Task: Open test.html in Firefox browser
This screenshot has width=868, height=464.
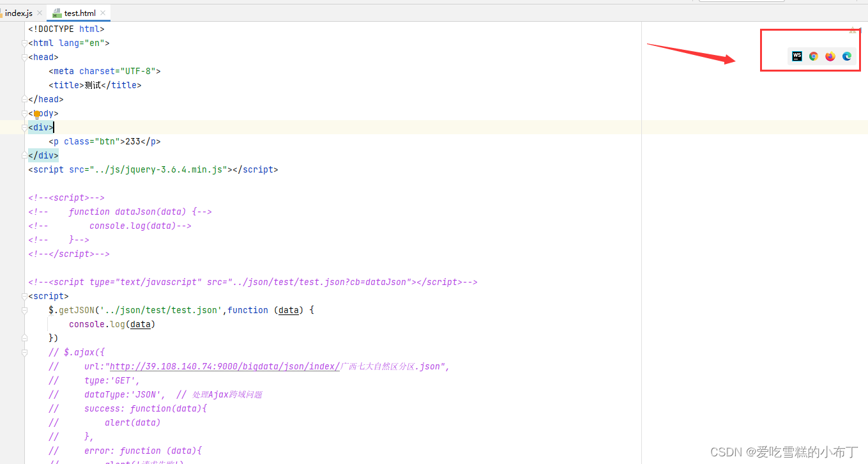Action: point(830,56)
